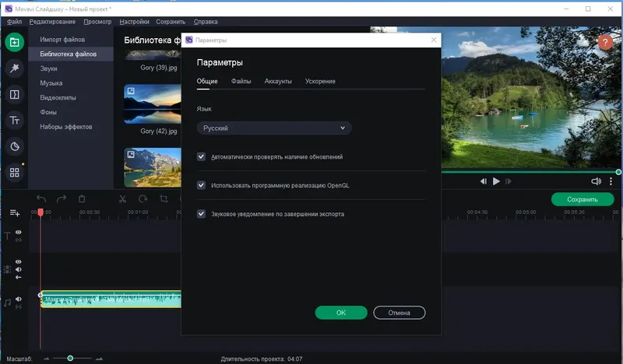
Task: Open the Файл menu
Action: click(14, 22)
